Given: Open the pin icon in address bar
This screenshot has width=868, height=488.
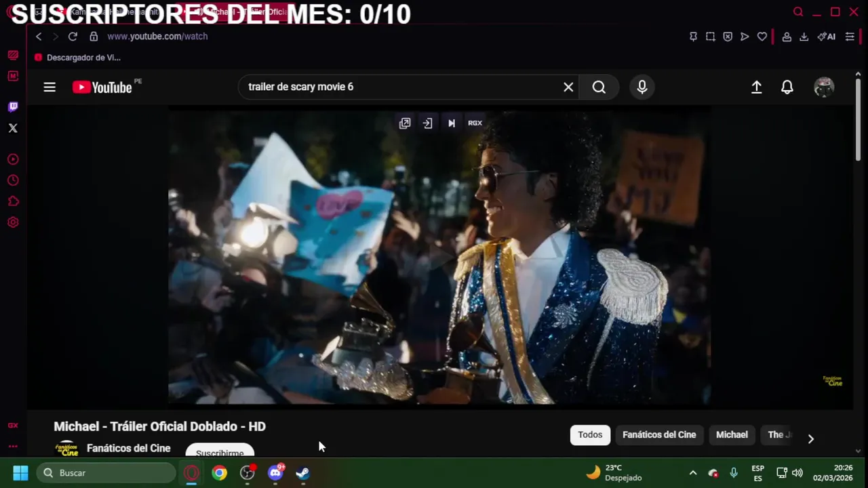Looking at the screenshot, I should tap(693, 37).
